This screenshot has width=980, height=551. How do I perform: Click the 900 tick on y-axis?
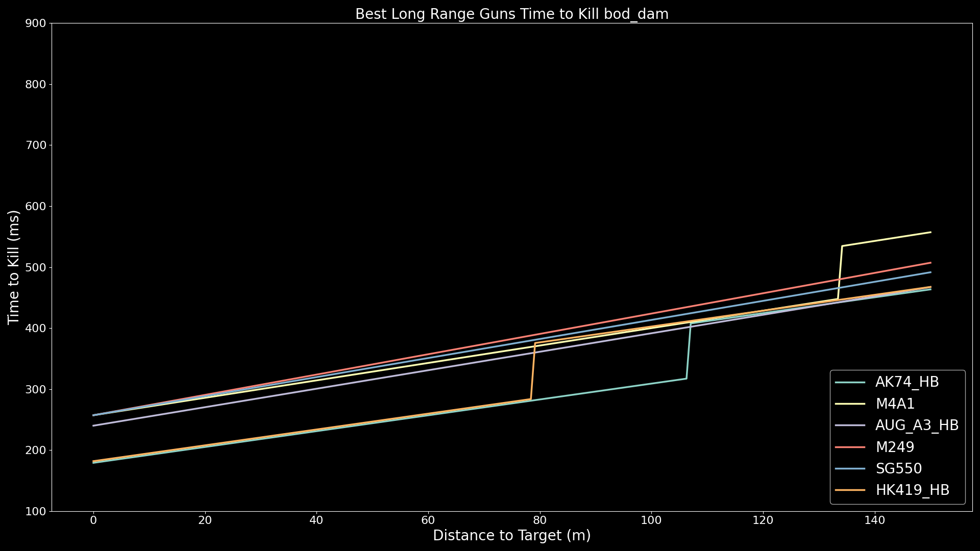35,23
